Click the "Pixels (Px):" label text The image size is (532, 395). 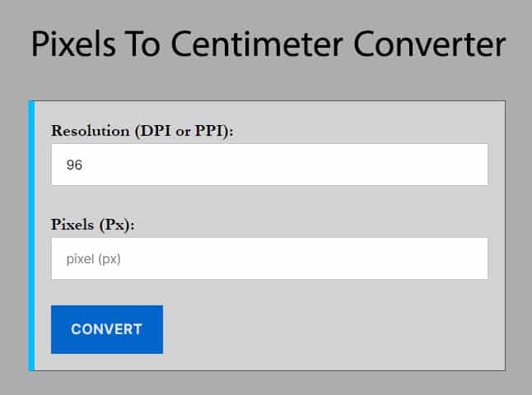(x=92, y=224)
